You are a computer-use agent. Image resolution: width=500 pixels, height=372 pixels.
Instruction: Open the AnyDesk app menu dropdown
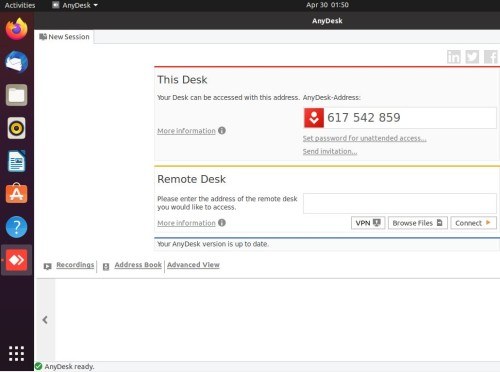75,5
